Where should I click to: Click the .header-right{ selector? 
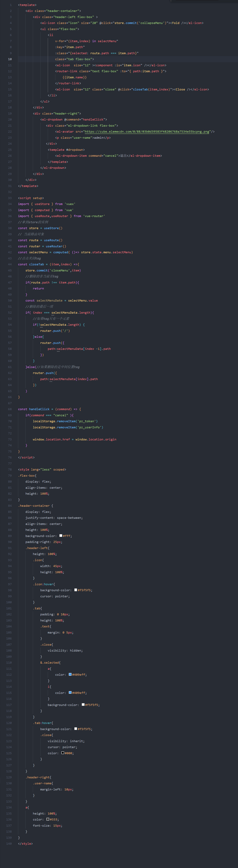tap(38, 777)
